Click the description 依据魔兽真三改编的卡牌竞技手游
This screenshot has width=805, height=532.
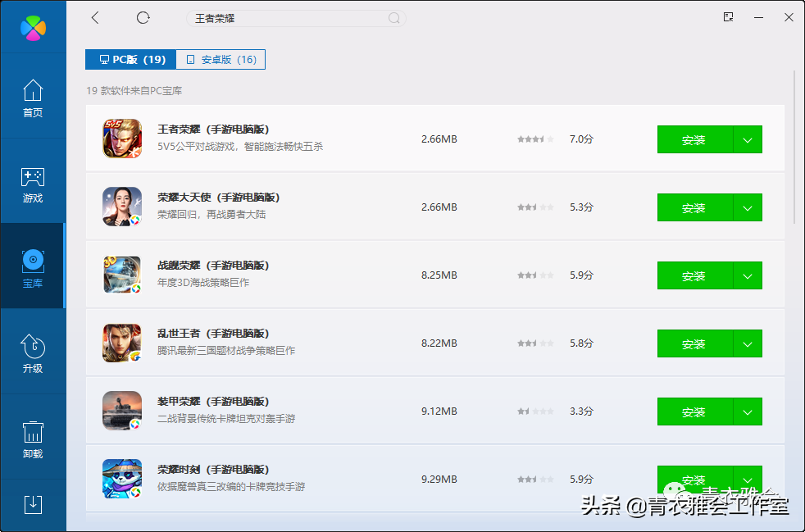pyautogui.click(x=231, y=487)
